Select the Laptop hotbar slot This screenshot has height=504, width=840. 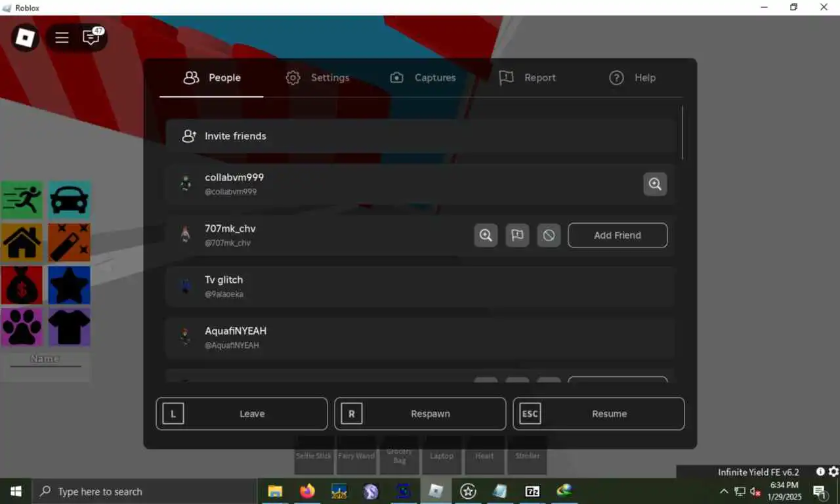[442, 455]
